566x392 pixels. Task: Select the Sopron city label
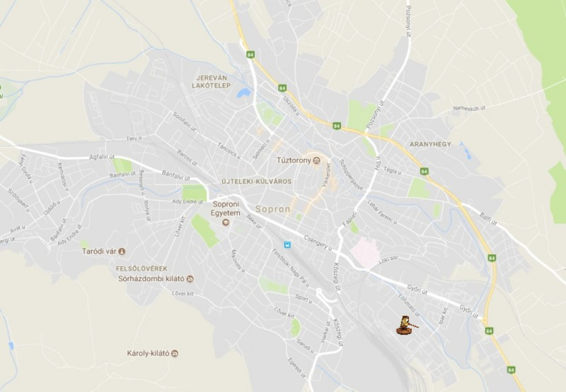pyautogui.click(x=272, y=209)
